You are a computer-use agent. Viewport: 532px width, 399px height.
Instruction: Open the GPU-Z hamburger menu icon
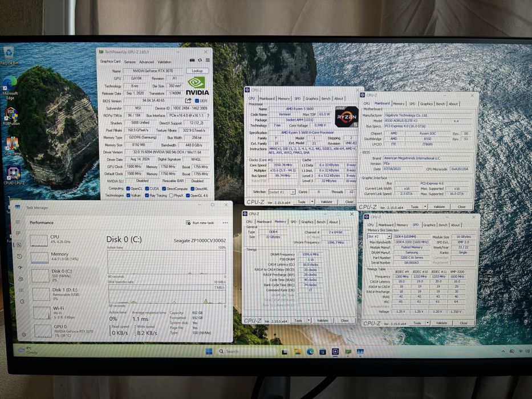click(208, 60)
